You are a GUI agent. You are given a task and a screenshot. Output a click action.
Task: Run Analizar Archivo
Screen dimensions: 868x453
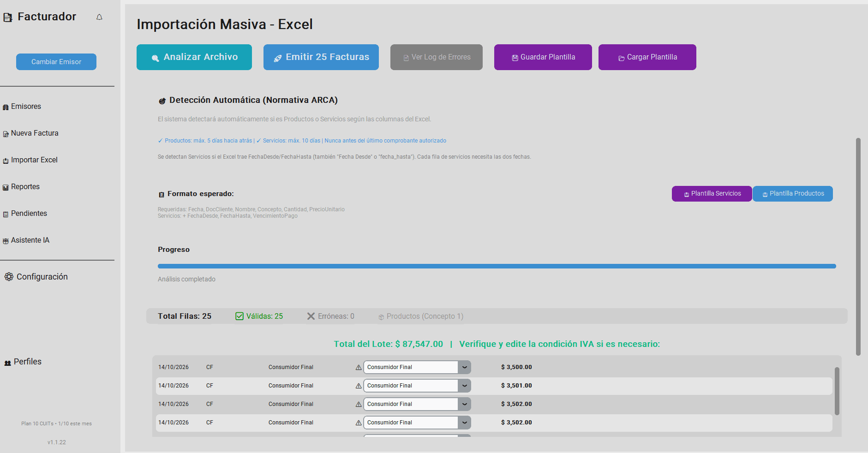194,57
